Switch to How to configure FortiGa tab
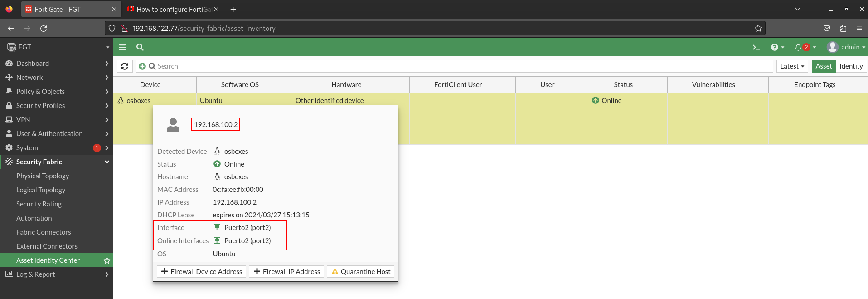Viewport: 868px width, 299px height. coord(173,10)
